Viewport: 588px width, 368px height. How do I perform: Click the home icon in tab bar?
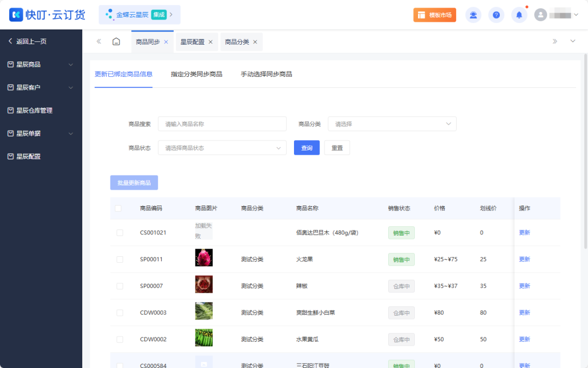coord(116,42)
